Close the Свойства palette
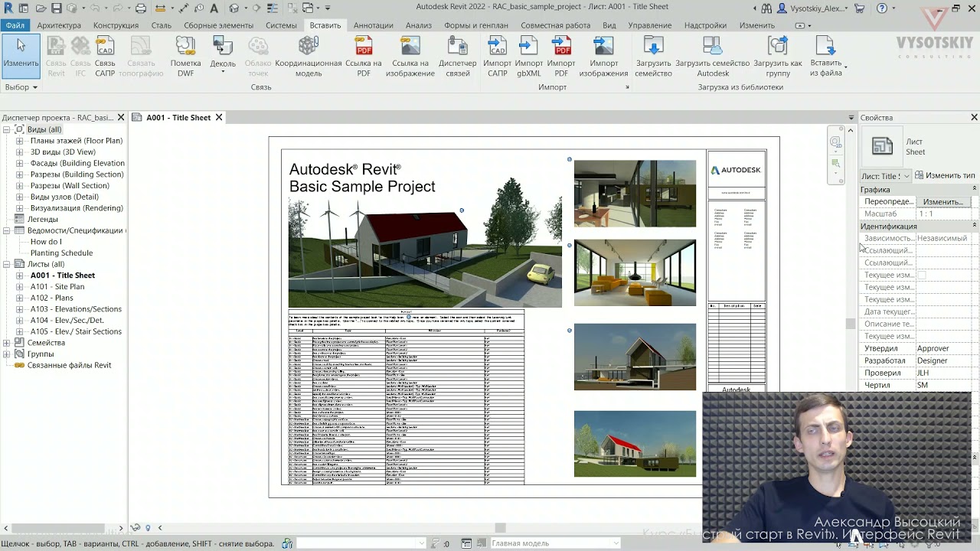Screen dimensions: 980x551 (974, 117)
